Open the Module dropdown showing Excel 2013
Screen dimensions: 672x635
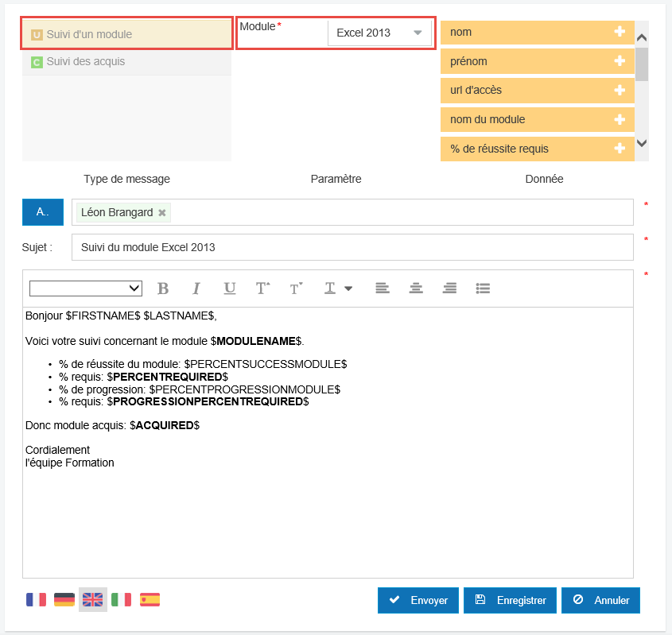(x=379, y=33)
